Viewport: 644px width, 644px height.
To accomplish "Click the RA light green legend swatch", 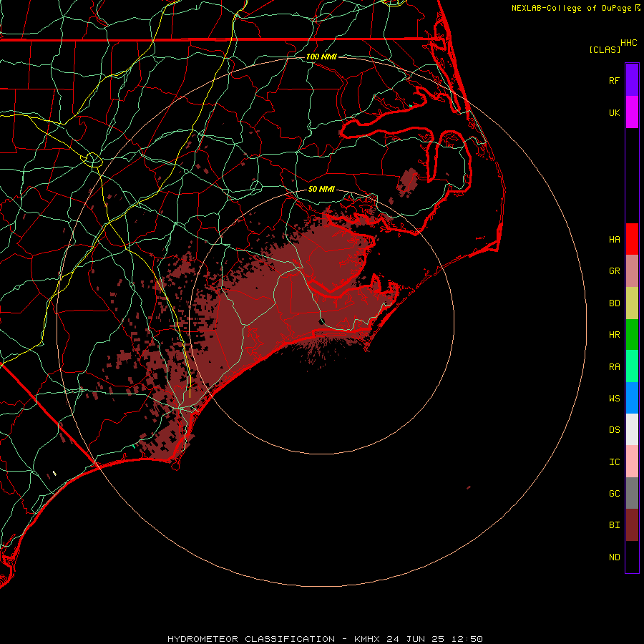I will [632, 366].
